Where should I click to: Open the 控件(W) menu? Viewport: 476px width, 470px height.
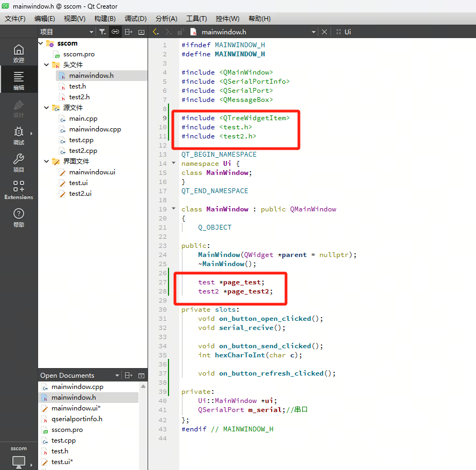[x=228, y=19]
